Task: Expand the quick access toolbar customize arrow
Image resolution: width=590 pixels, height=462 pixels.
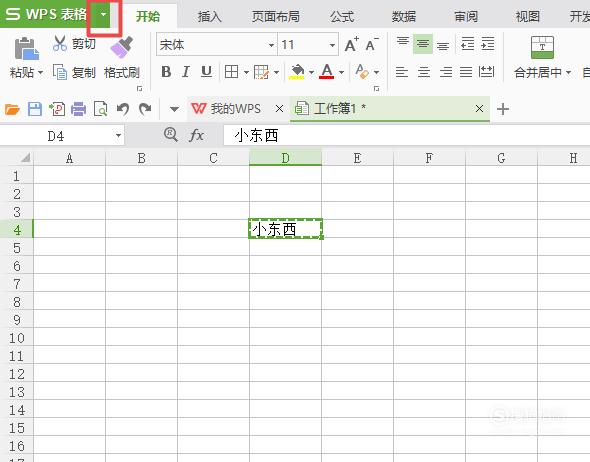Action: [x=174, y=109]
